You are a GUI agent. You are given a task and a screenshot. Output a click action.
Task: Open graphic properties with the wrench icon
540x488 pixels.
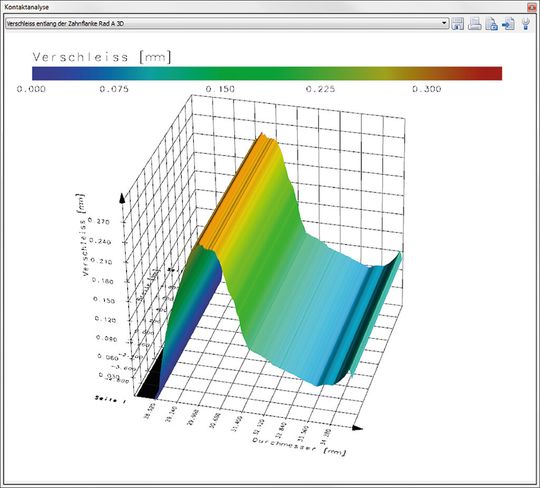(526, 24)
